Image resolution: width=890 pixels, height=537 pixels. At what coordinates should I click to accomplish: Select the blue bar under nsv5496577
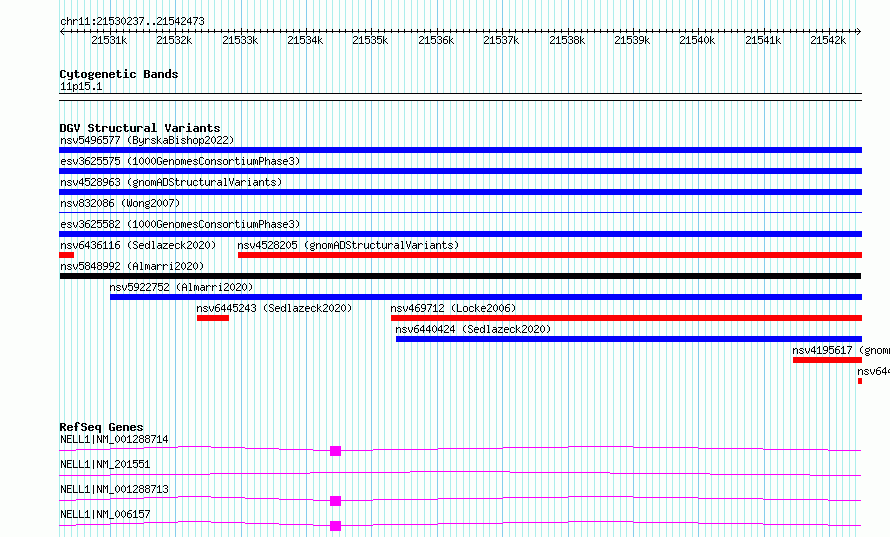[460, 150]
